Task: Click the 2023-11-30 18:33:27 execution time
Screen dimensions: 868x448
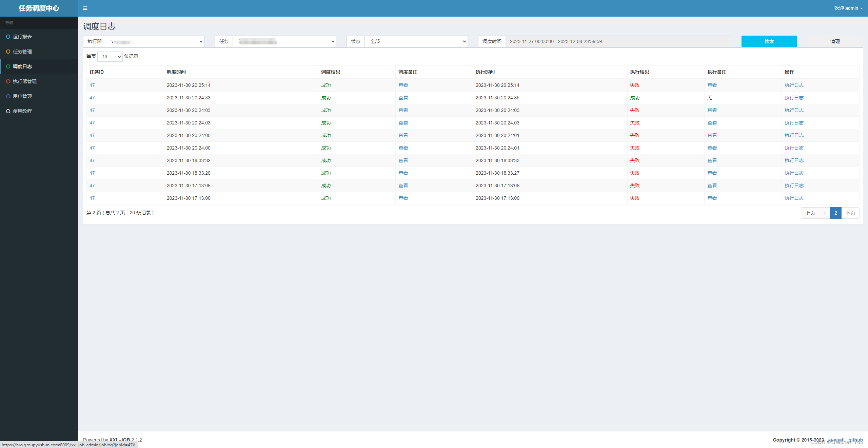Action: coord(497,173)
